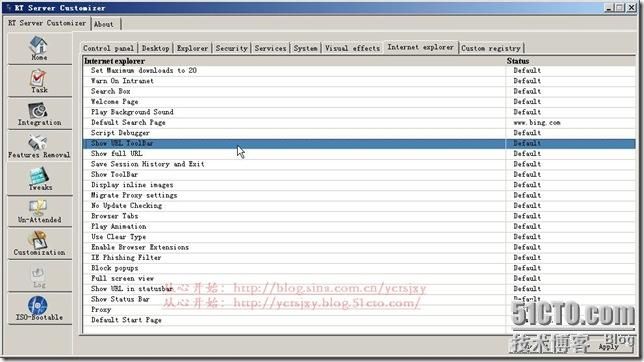Open the Task sidebar icon
This screenshot has width=644, height=362.
tap(39, 81)
